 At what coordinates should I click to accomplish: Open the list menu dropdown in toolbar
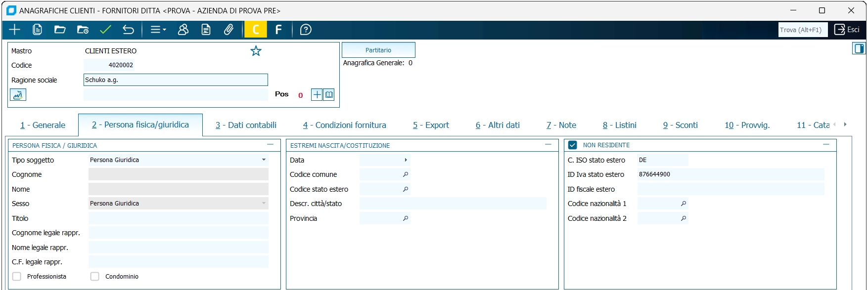pyautogui.click(x=158, y=30)
